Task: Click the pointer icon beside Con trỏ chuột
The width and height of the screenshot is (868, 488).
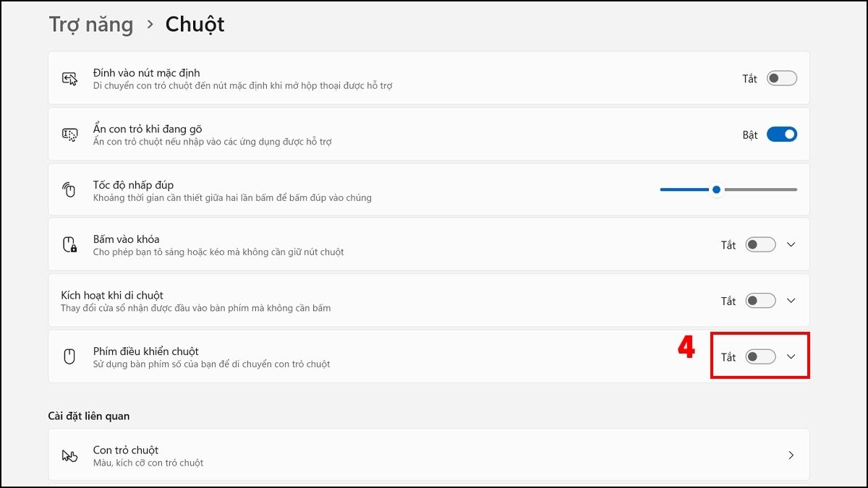Action: (69, 455)
